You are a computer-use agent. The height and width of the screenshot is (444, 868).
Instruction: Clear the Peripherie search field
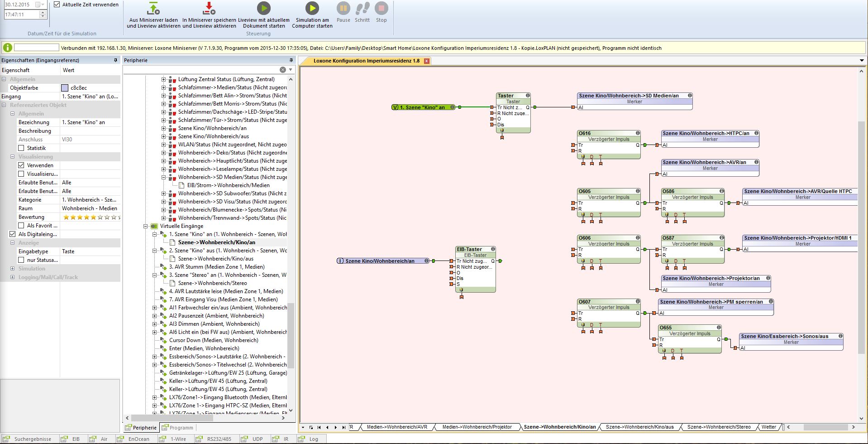tap(282, 70)
